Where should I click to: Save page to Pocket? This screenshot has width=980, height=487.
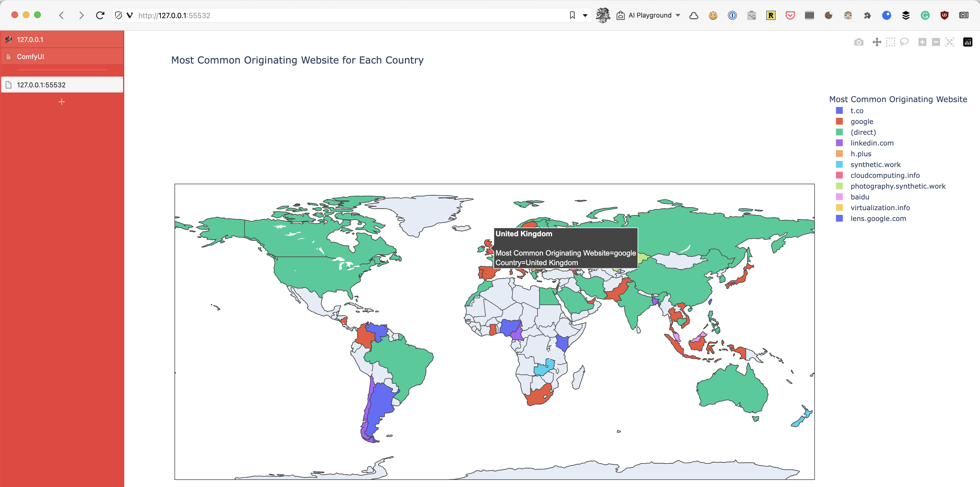(x=790, y=15)
